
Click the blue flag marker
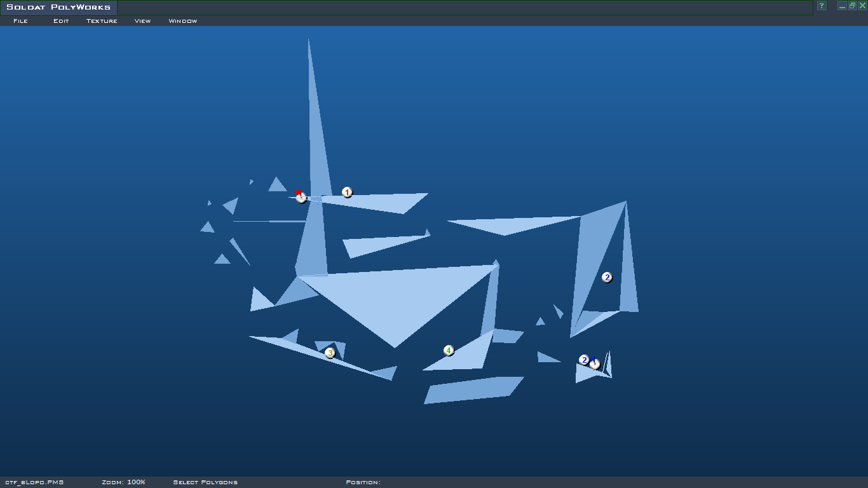tap(595, 363)
